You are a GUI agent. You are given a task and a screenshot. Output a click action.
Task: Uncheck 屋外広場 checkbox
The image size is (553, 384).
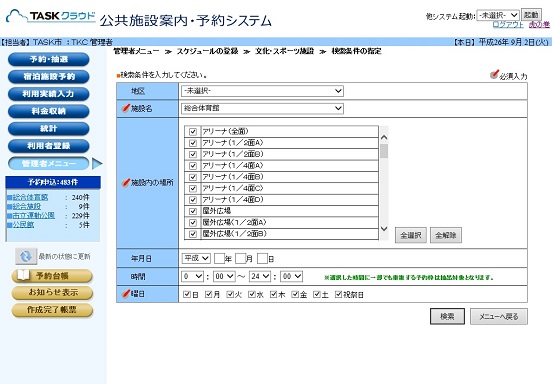pyautogui.click(x=193, y=211)
